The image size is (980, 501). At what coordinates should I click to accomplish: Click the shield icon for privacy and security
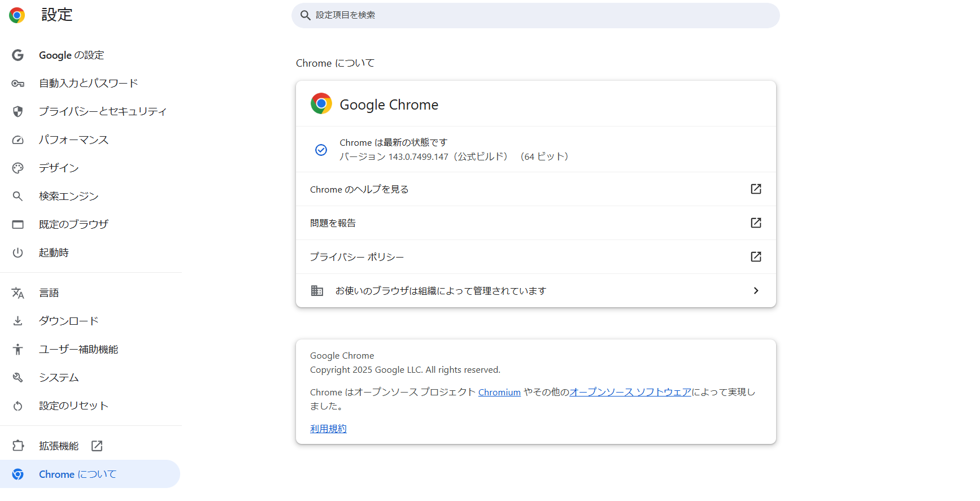coord(18,112)
